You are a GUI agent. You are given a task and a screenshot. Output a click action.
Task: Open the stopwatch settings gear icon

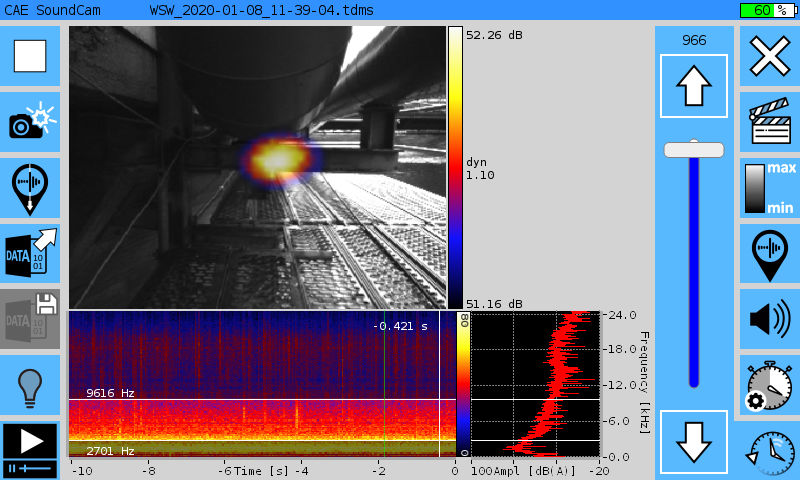769,385
